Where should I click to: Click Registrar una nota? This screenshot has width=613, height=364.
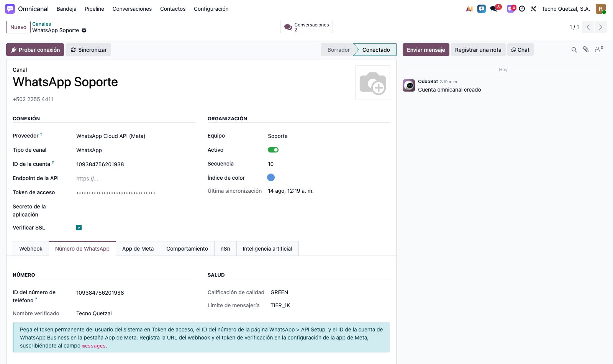click(x=478, y=50)
